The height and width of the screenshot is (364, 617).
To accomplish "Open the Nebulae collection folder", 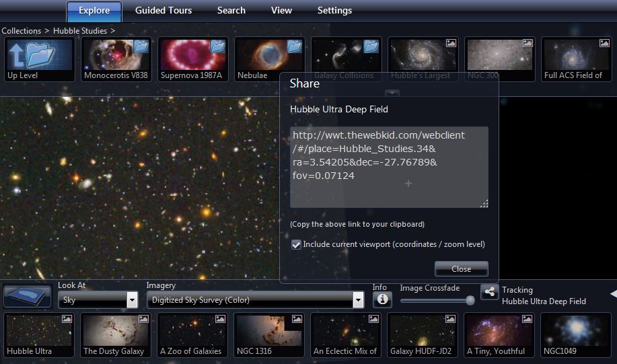I will click(x=269, y=59).
